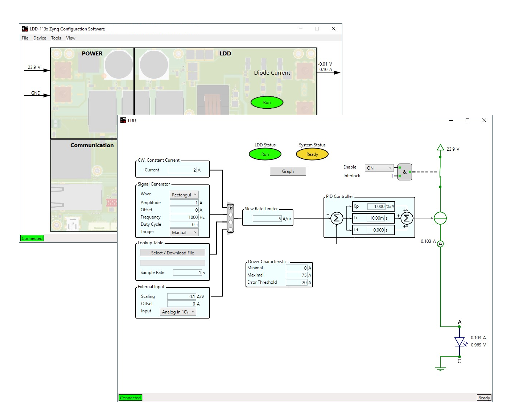Open the External Input source dropdown

coord(178,312)
